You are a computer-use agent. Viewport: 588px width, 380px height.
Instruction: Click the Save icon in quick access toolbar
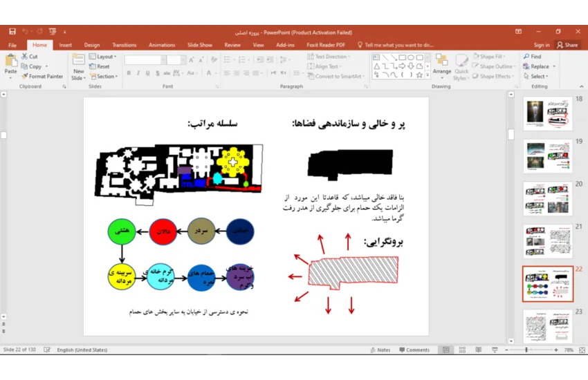point(12,32)
